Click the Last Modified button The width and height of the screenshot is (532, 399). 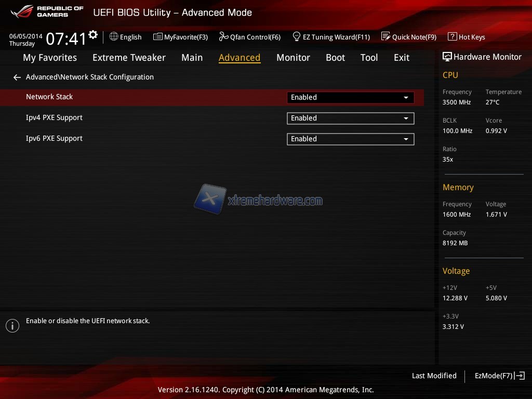[434, 376]
